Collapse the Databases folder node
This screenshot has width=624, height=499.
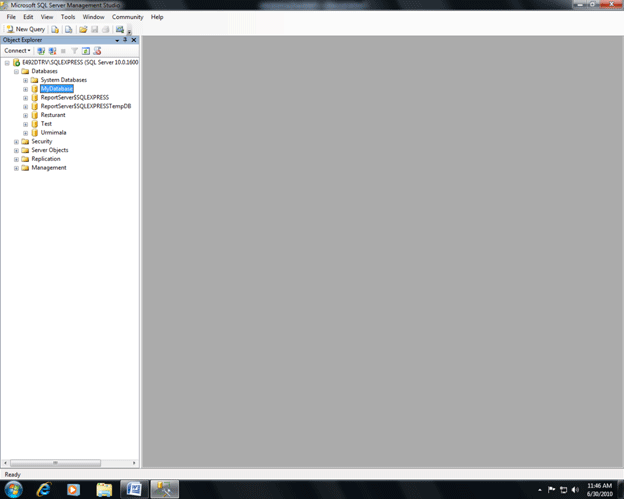tap(16, 72)
